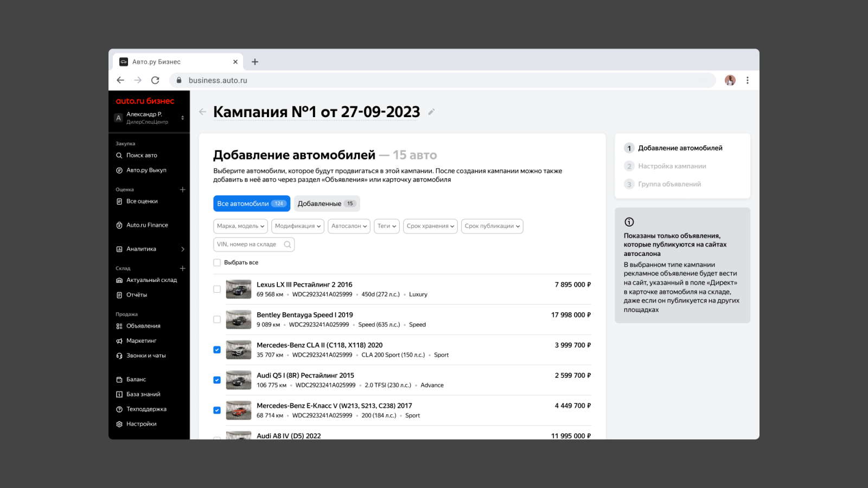Edit campaign name with pencil icon
Image resolution: width=868 pixels, height=488 pixels.
click(x=431, y=112)
